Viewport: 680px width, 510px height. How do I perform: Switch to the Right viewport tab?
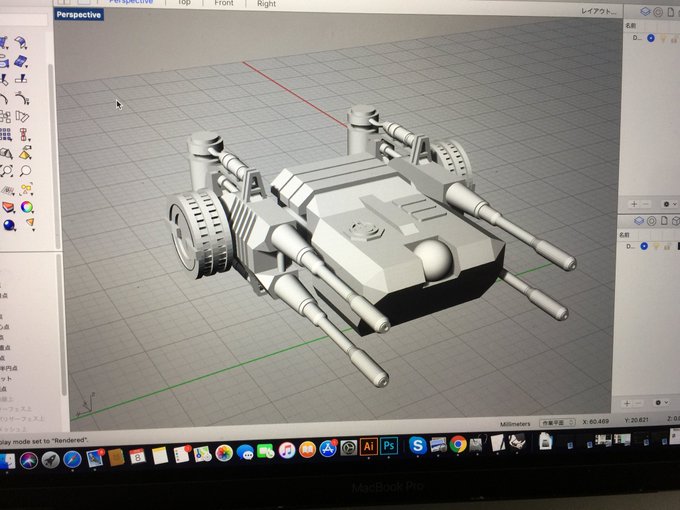(266, 4)
